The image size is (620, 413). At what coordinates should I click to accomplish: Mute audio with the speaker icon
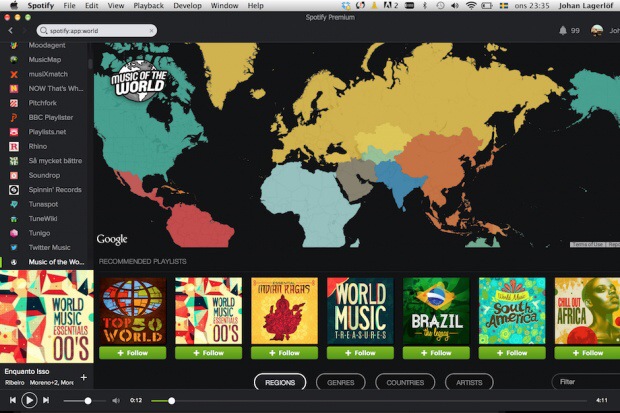click(116, 400)
